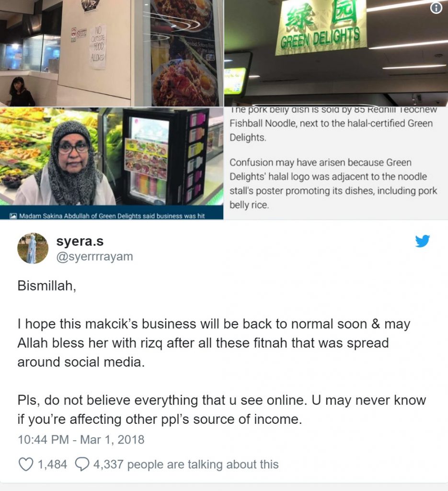This screenshot has height=491, width=448.
Task: Click the 1,484 likes count
Action: click(52, 464)
